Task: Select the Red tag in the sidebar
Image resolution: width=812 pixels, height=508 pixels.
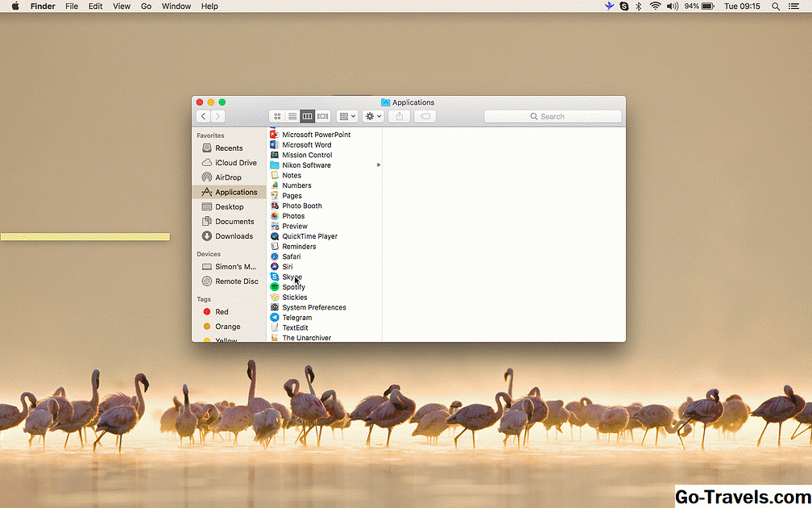Action: pyautogui.click(x=222, y=312)
